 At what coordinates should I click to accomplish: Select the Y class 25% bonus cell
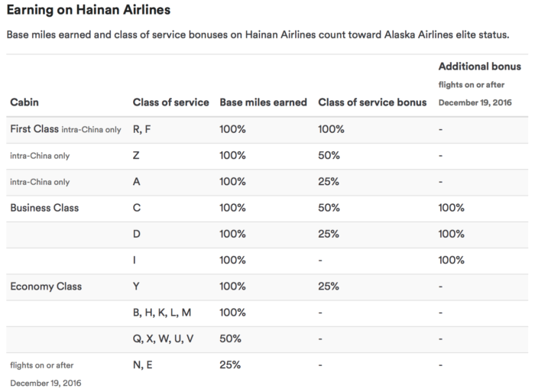click(x=329, y=287)
